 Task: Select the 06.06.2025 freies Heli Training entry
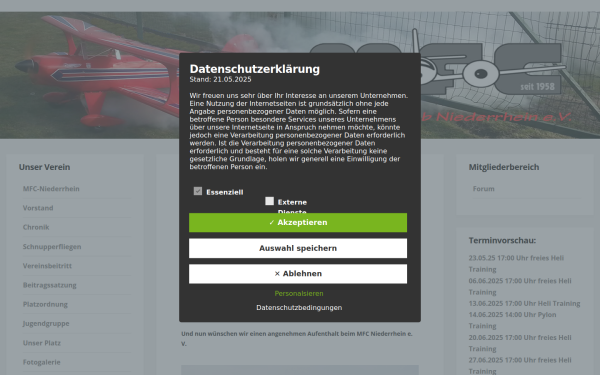coord(520,286)
